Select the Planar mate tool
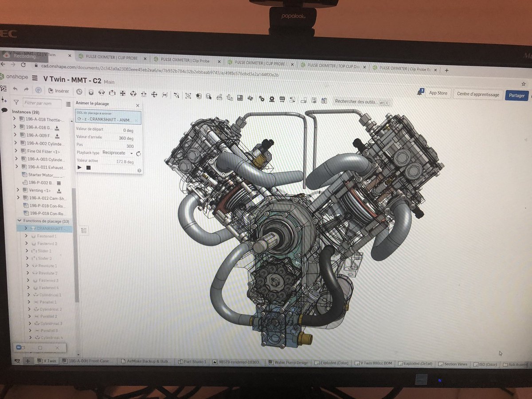The image size is (532, 399). click(x=122, y=94)
